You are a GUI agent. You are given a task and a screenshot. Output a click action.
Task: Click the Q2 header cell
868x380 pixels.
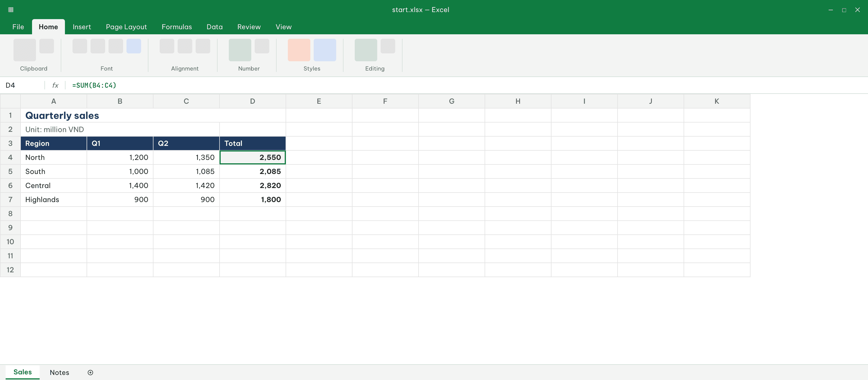186,143
